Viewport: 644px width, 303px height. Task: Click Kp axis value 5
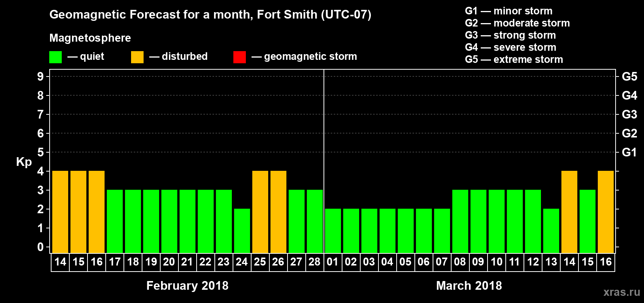(x=41, y=152)
